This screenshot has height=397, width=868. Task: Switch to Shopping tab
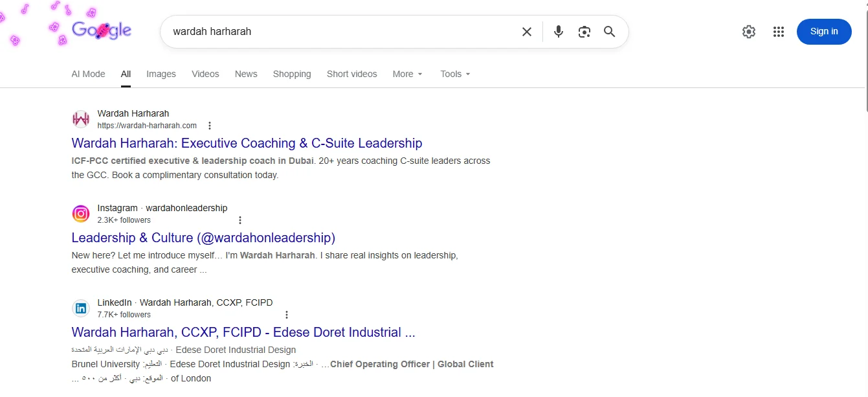click(x=292, y=74)
